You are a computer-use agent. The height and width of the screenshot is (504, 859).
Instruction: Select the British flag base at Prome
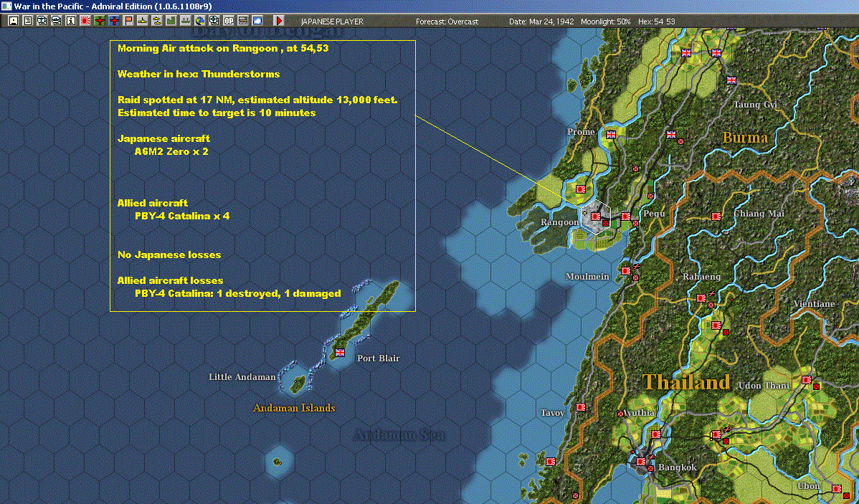[x=611, y=134]
